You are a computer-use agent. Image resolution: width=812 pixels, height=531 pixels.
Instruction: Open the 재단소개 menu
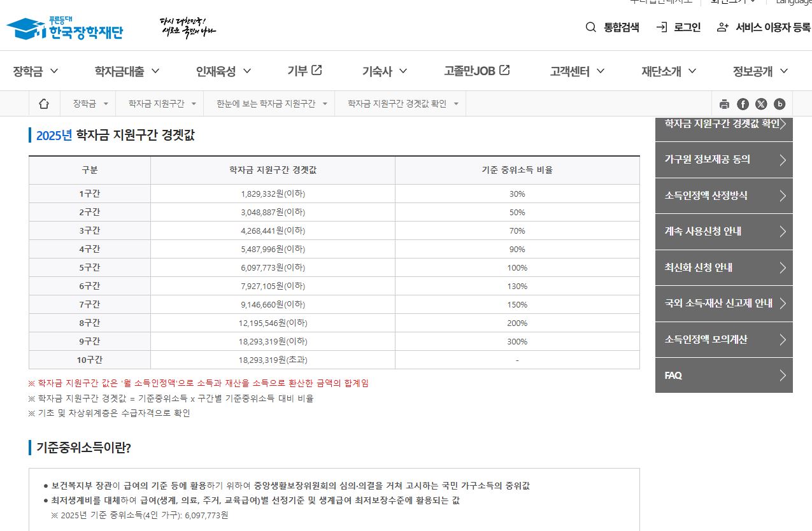click(x=669, y=71)
